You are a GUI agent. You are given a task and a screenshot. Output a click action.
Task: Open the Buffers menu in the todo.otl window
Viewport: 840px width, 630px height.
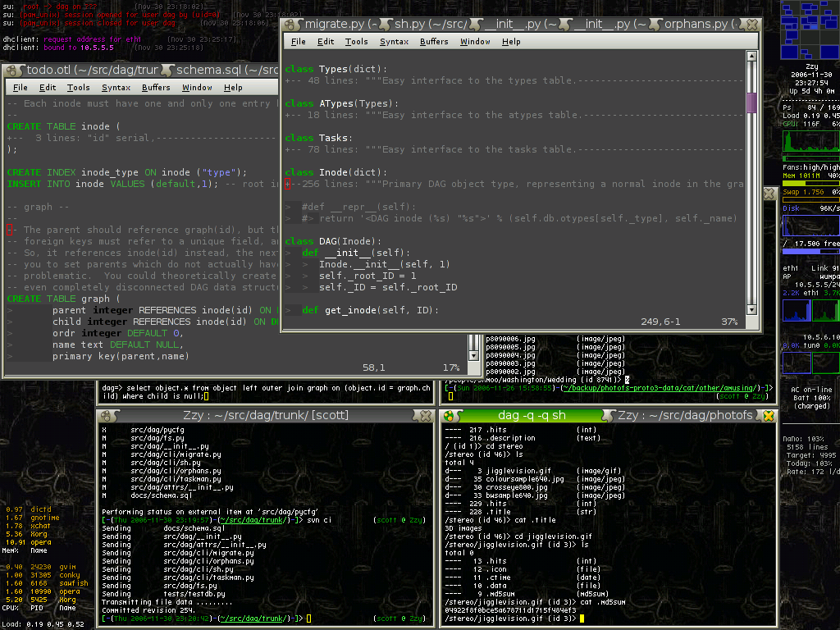pyautogui.click(x=156, y=88)
